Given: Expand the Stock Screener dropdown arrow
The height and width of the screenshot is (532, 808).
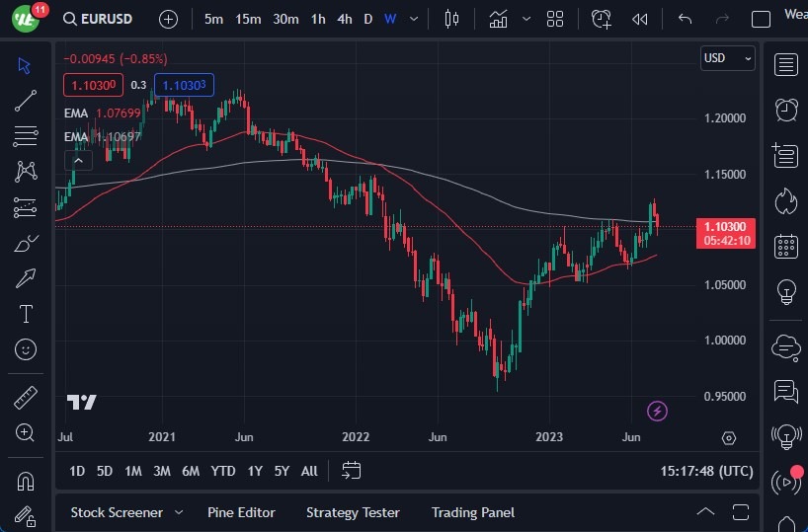Looking at the screenshot, I should (x=179, y=512).
